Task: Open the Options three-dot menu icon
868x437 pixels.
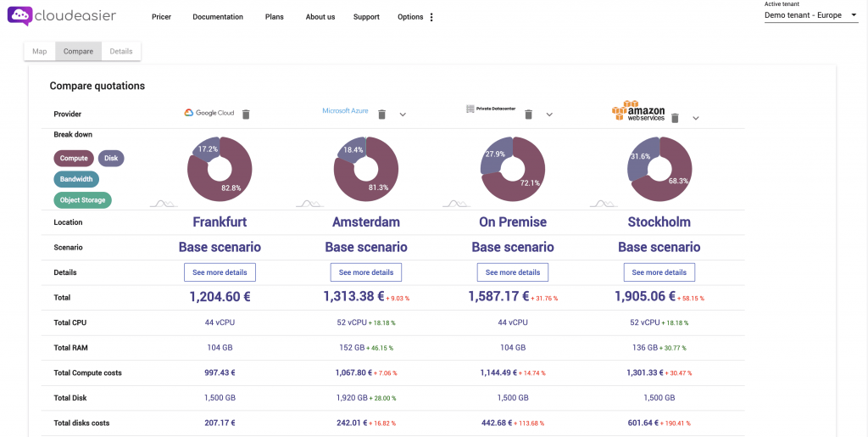Action: pos(431,17)
